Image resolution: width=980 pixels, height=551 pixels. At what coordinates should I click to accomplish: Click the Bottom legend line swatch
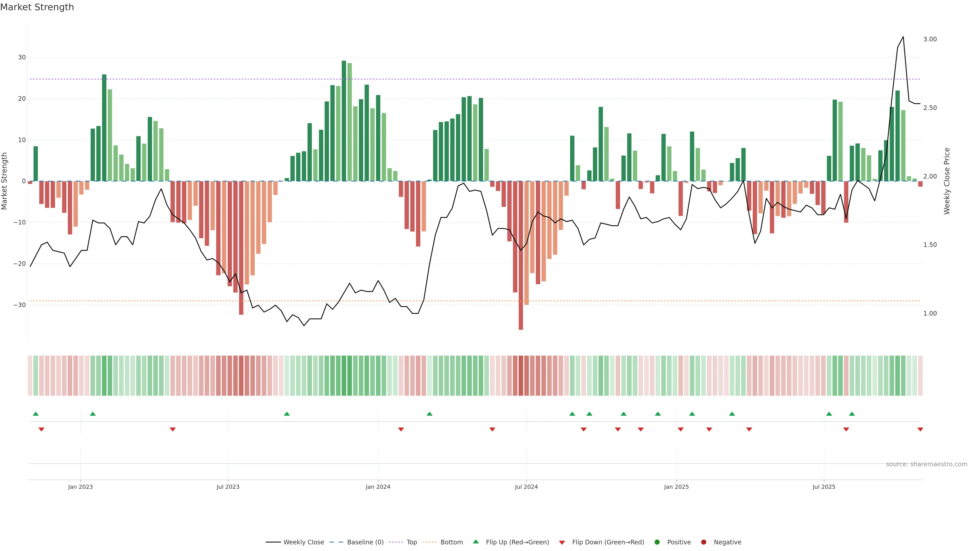430,542
